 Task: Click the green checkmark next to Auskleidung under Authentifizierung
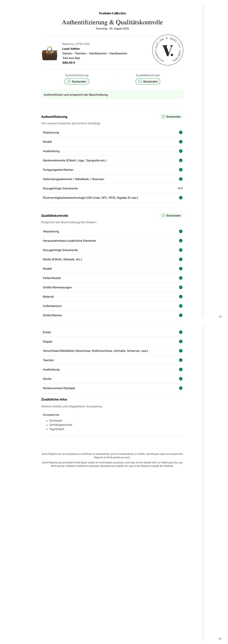(x=181, y=151)
